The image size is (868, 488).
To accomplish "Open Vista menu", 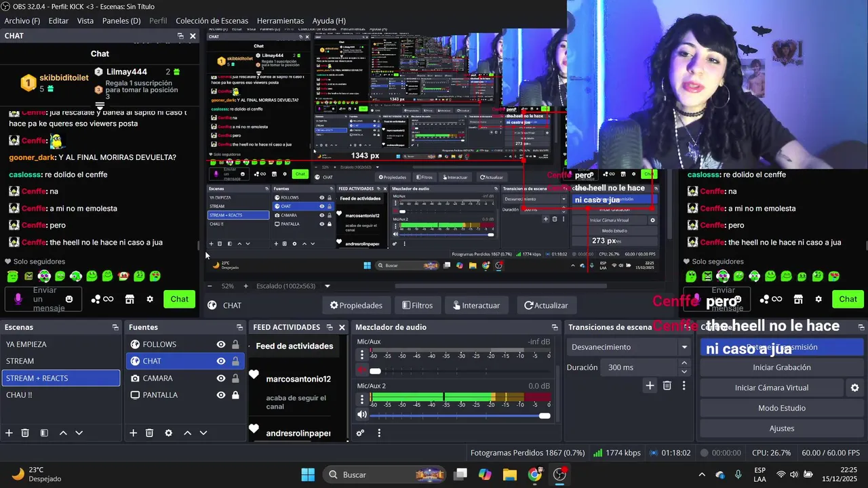I will point(85,21).
